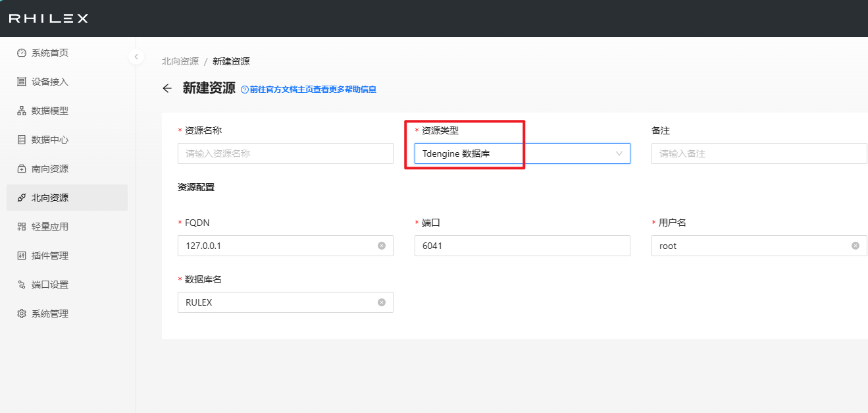Click the 端口 field showing 6041

coord(523,246)
